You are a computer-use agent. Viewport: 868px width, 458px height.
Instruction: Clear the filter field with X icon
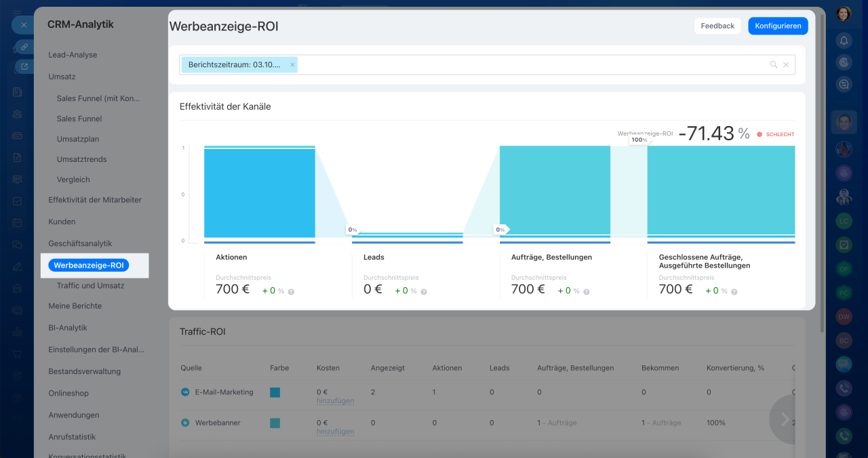click(786, 65)
